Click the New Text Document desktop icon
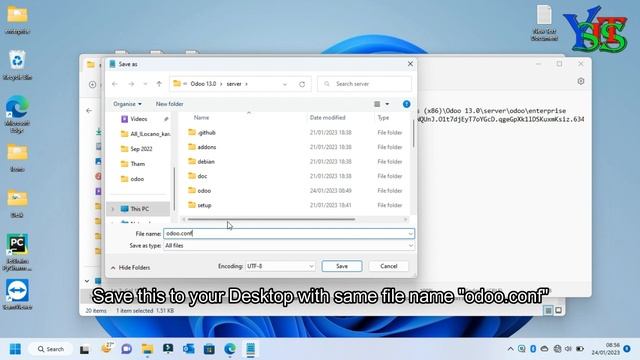The height and width of the screenshot is (360, 640). (544, 23)
